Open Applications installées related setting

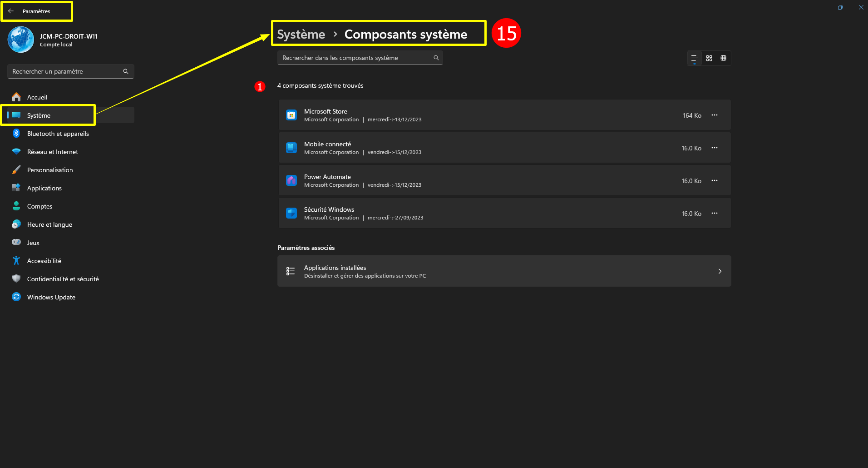point(504,271)
